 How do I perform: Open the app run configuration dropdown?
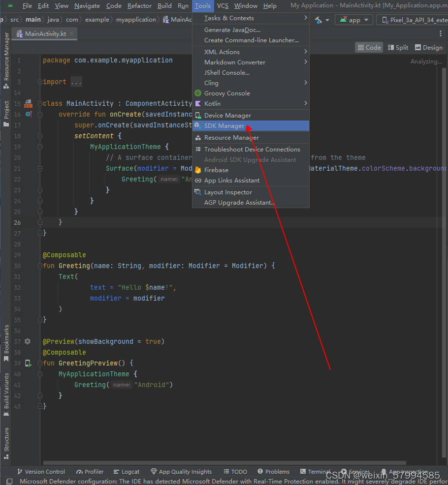point(353,20)
